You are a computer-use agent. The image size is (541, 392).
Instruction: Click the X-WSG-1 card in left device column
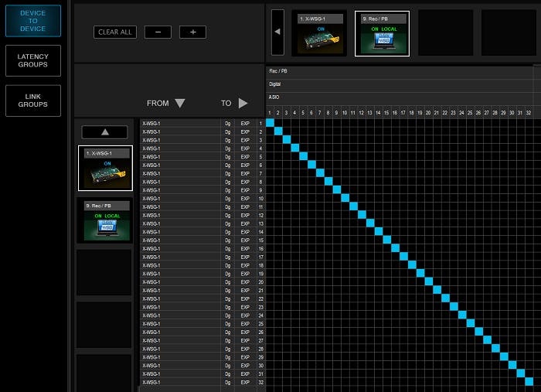click(x=105, y=168)
